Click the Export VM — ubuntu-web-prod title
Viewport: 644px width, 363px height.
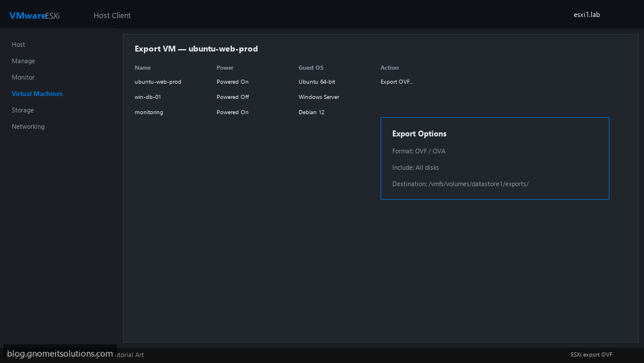point(196,49)
